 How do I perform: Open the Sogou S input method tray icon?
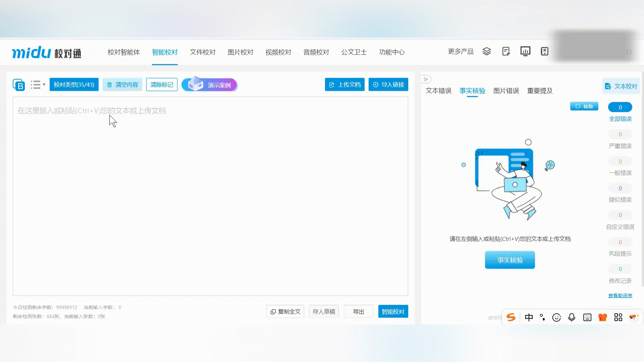pos(511,317)
